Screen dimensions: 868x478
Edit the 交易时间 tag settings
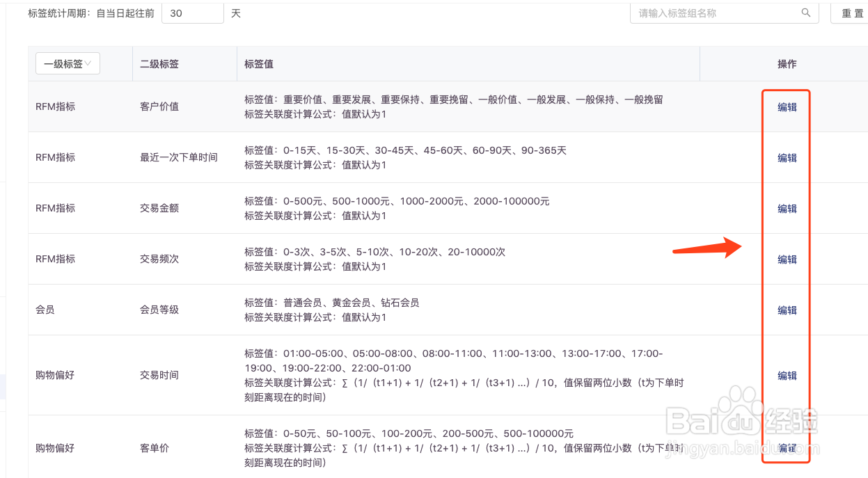coord(786,375)
